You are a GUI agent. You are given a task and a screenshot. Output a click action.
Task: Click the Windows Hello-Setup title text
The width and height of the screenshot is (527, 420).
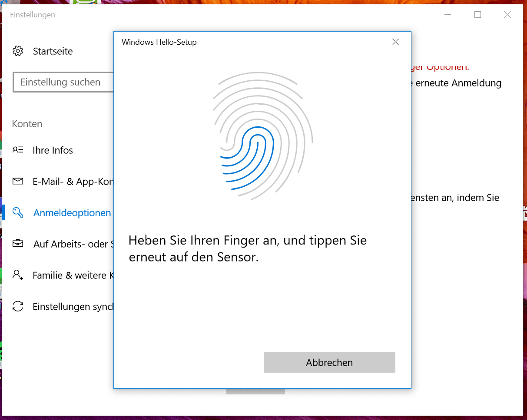click(159, 42)
